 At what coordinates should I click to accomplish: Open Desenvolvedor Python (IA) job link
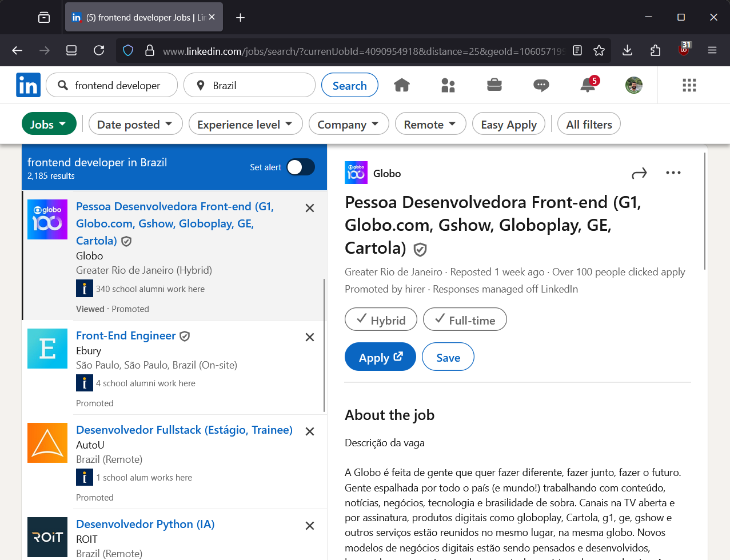[145, 524]
